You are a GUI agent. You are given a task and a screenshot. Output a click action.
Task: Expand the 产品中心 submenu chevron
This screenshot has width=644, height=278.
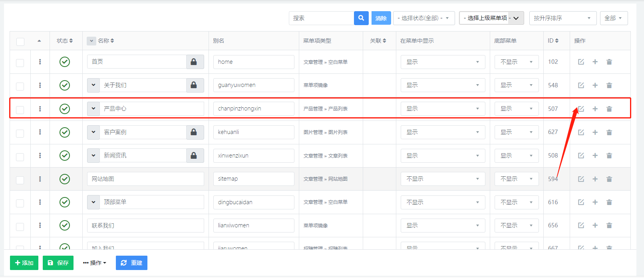point(93,108)
